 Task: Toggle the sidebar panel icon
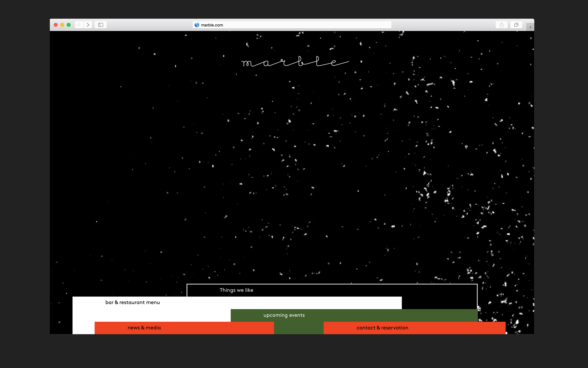[x=101, y=25]
